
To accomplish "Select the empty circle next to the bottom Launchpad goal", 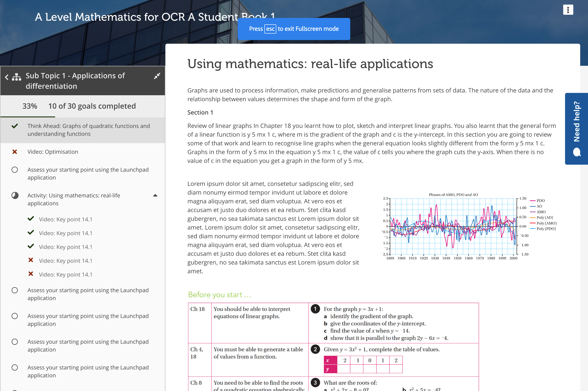I will (x=15, y=367).
